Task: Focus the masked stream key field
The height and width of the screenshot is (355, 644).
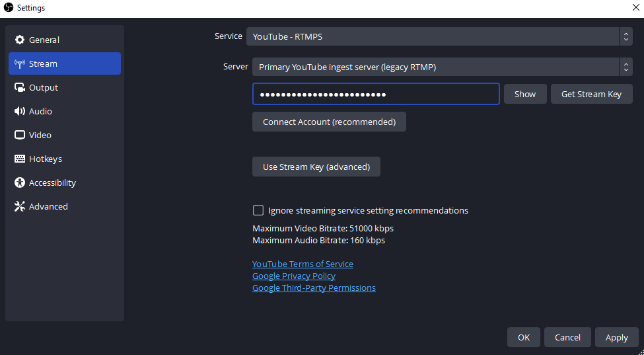Action: click(x=375, y=95)
